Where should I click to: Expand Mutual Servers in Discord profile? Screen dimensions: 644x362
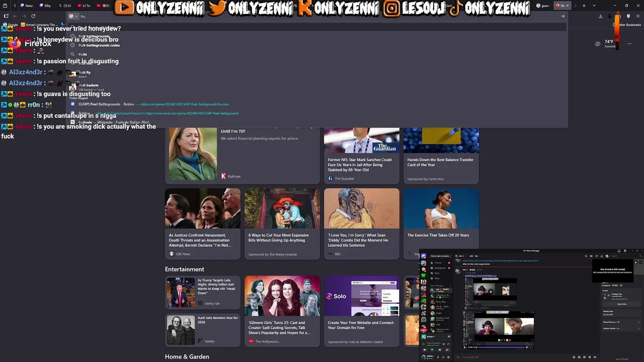coord(622,322)
